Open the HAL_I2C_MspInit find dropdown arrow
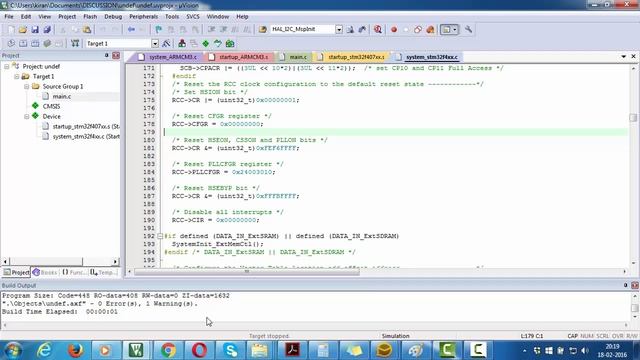 (x=339, y=29)
